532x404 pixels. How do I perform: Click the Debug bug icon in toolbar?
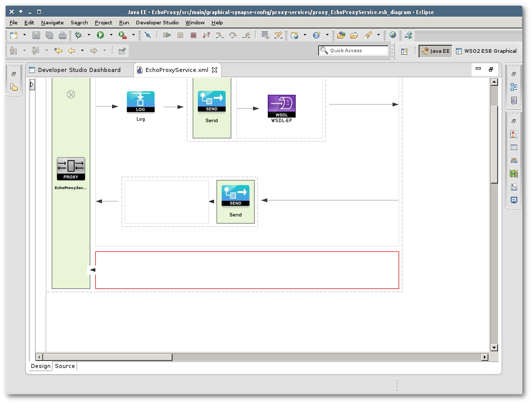pos(79,35)
